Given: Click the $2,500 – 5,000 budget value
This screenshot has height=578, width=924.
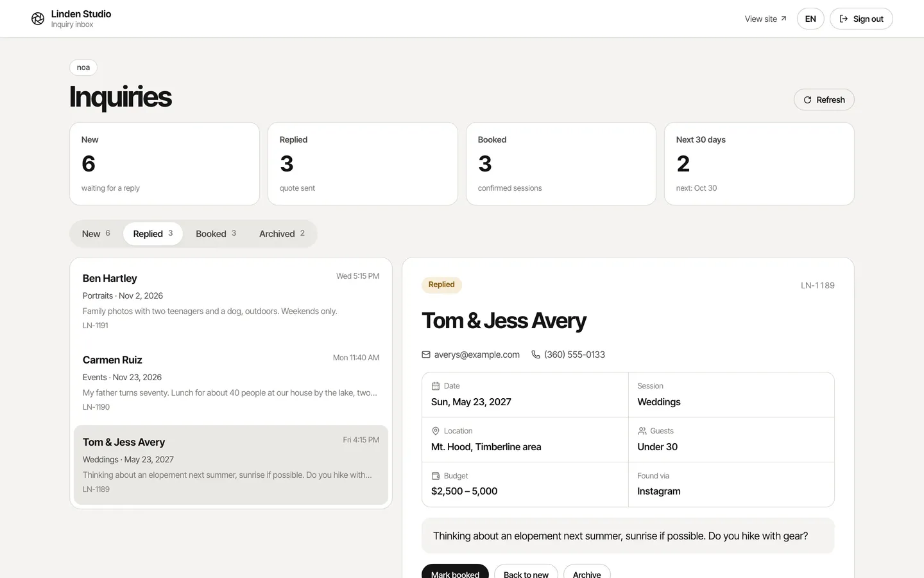Looking at the screenshot, I should point(464,491).
